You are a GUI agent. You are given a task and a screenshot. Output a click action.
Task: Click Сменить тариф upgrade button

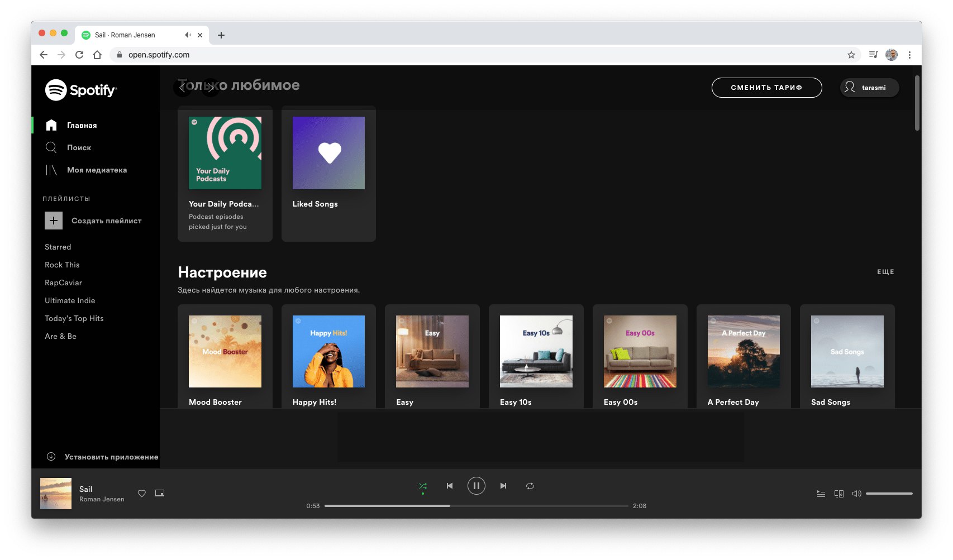pos(766,88)
